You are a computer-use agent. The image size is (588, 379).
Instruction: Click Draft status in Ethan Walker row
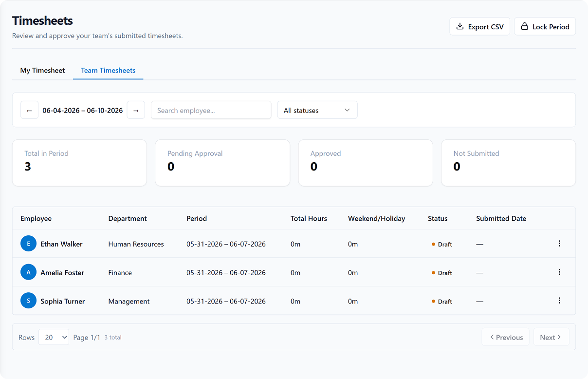tap(442, 244)
